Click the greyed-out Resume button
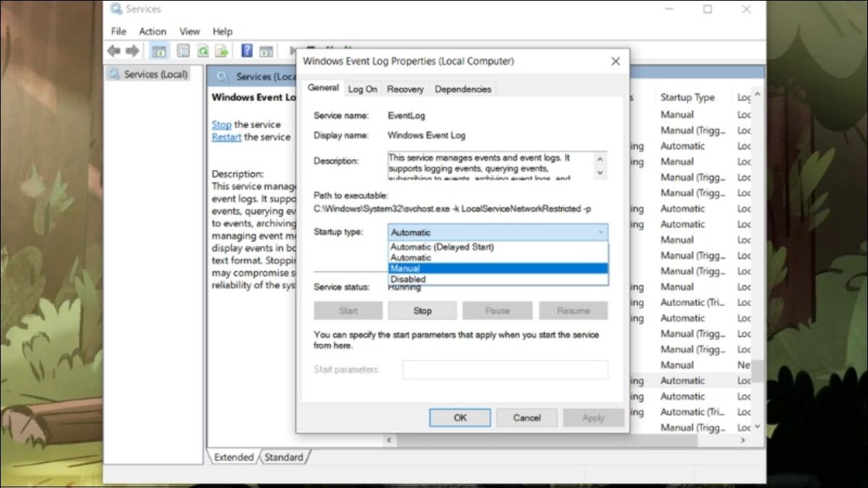 574,311
